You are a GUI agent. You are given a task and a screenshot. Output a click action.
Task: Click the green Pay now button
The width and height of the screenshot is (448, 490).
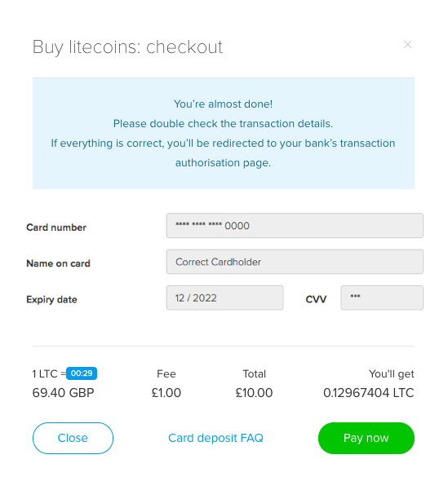pos(366,438)
